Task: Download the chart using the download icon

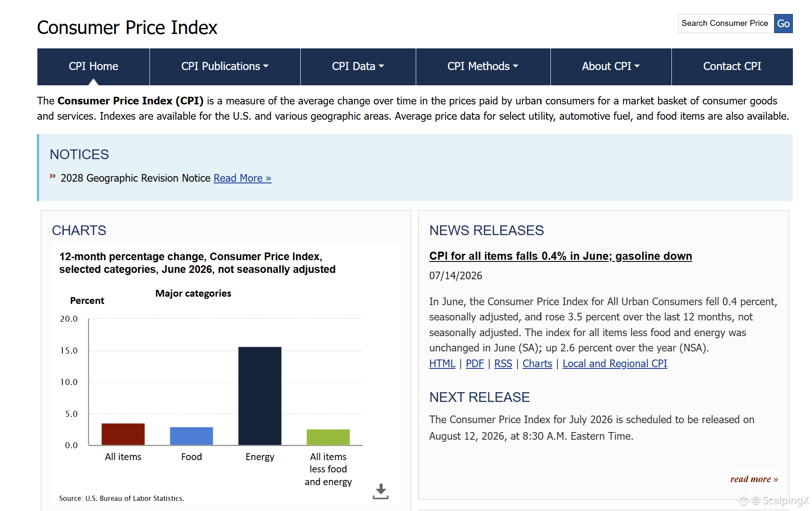Action: click(381, 491)
